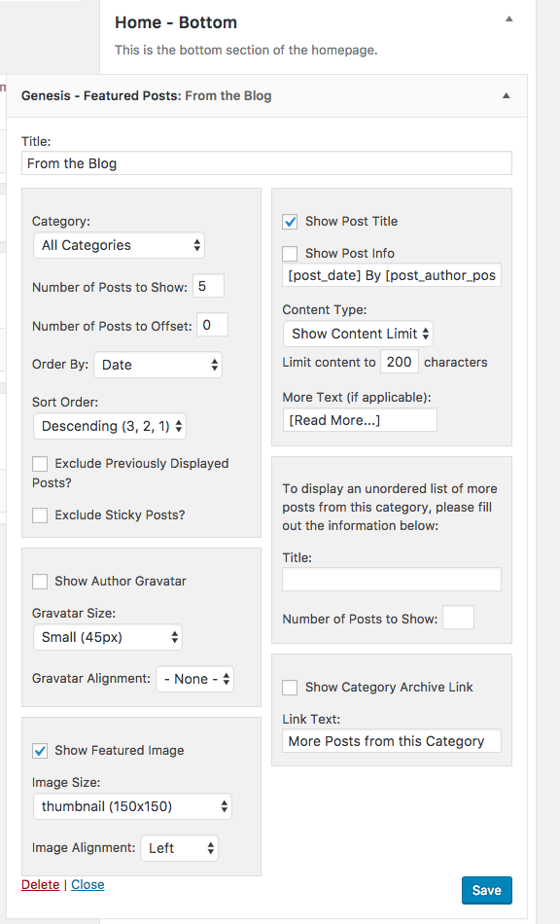Open the Show Content Limit dropdown

358,334
